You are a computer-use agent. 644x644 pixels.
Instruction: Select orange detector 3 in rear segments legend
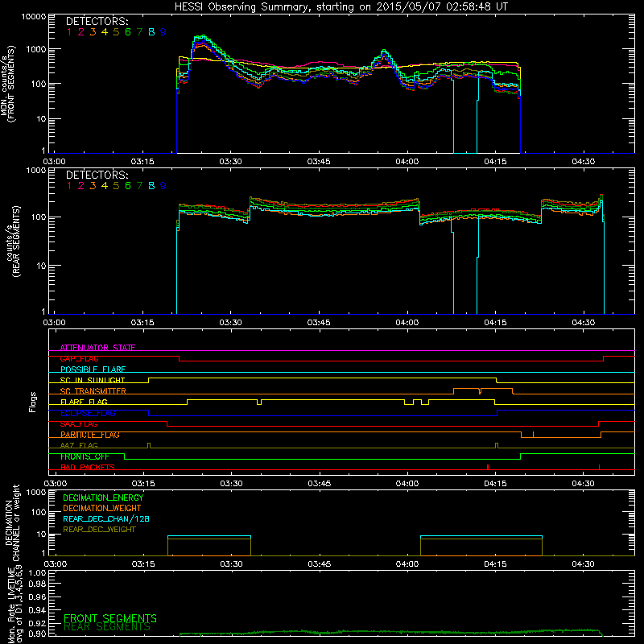pos(93,186)
